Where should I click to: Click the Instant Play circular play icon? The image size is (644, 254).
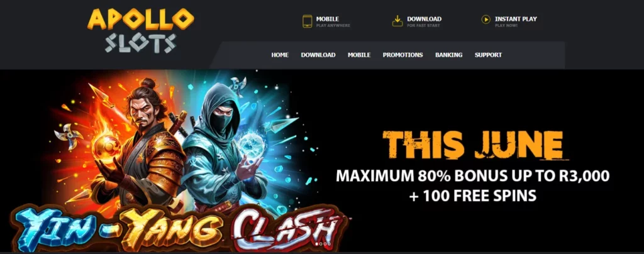486,19
